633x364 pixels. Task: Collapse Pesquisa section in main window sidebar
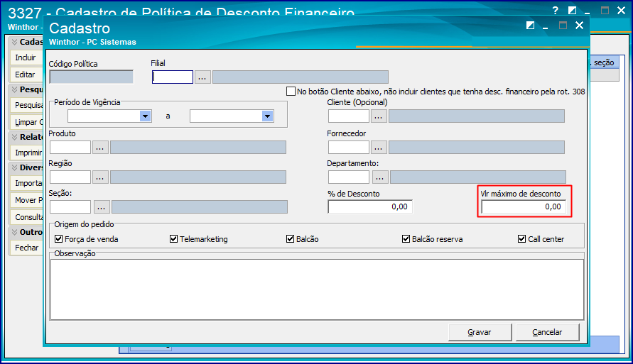[x=14, y=89]
